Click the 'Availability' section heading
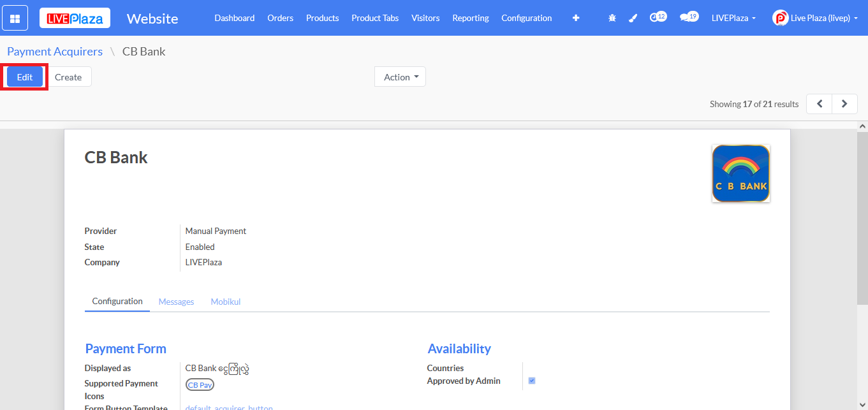The width and height of the screenshot is (868, 410). coord(459,349)
